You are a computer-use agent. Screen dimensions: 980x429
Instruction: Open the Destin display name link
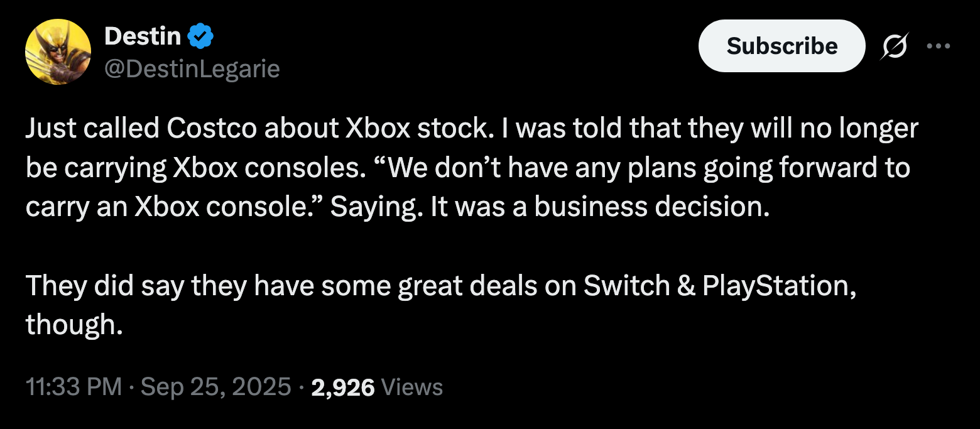pos(143,37)
